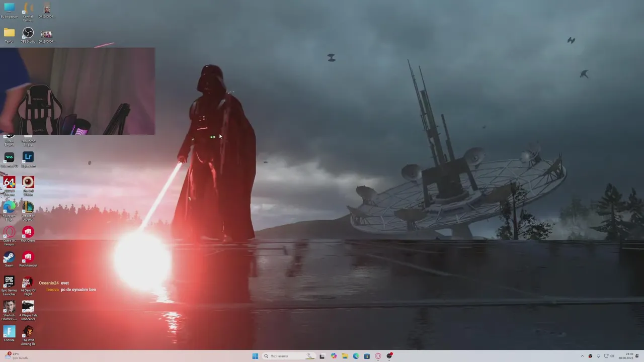Image resolution: width=644 pixels, height=362 pixels.
Task: Open the notifications bell icon
Action: point(637,356)
